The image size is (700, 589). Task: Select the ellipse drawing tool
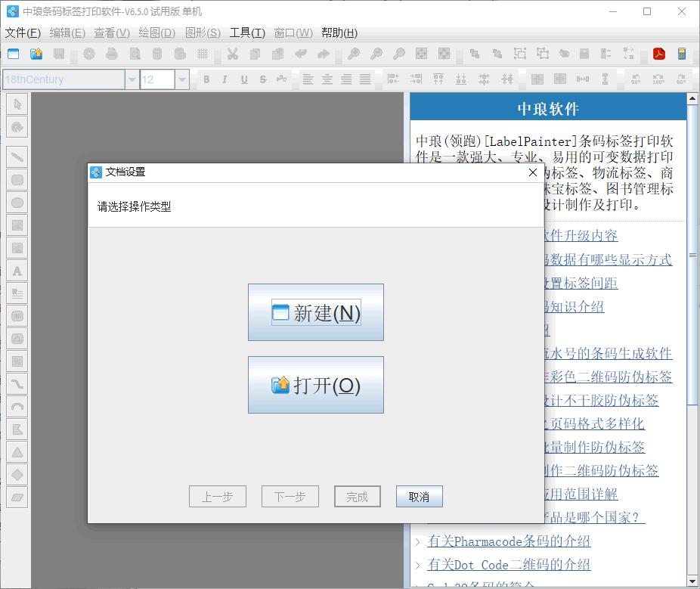pos(17,203)
